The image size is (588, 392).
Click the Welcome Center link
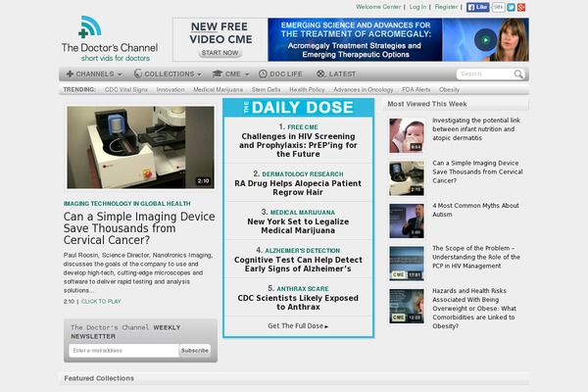point(378,7)
